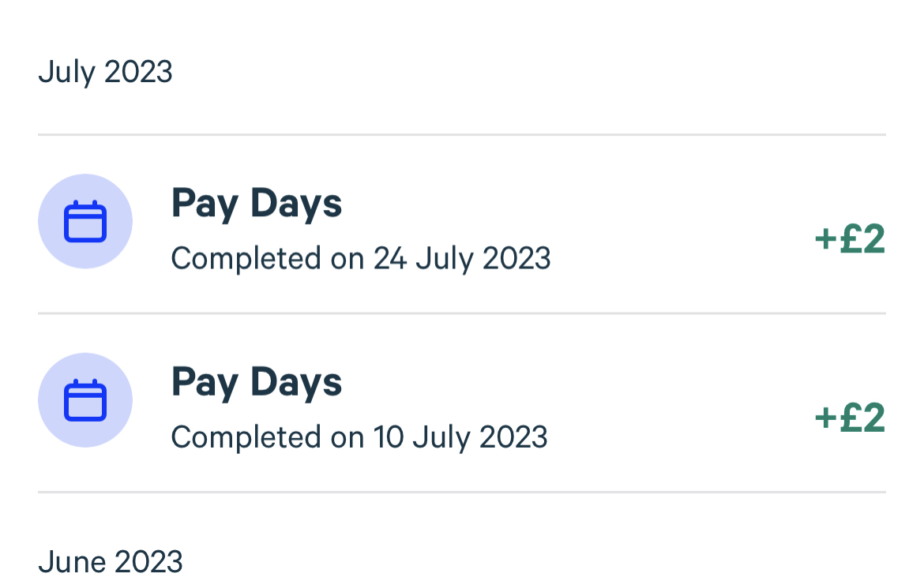Tap the light-blue circle edge on 24 July row
Image resolution: width=924 pixels, height=581 pixels.
47,221
